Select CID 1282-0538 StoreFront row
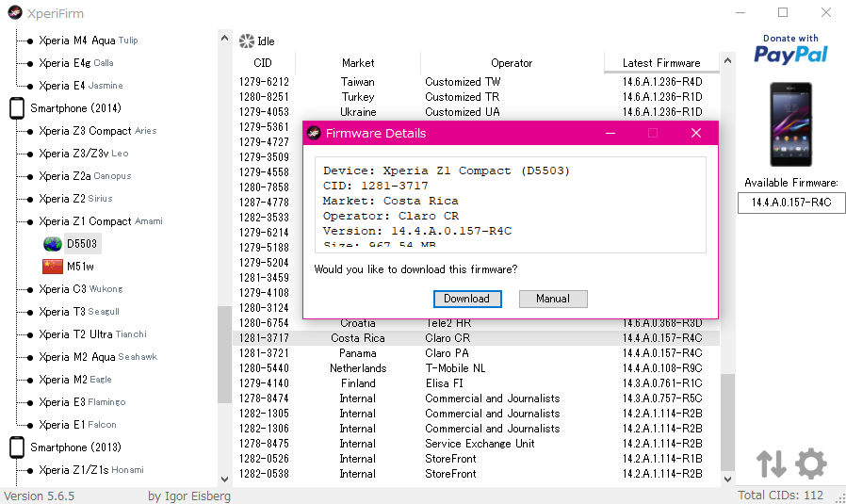846x504 pixels. point(477,474)
